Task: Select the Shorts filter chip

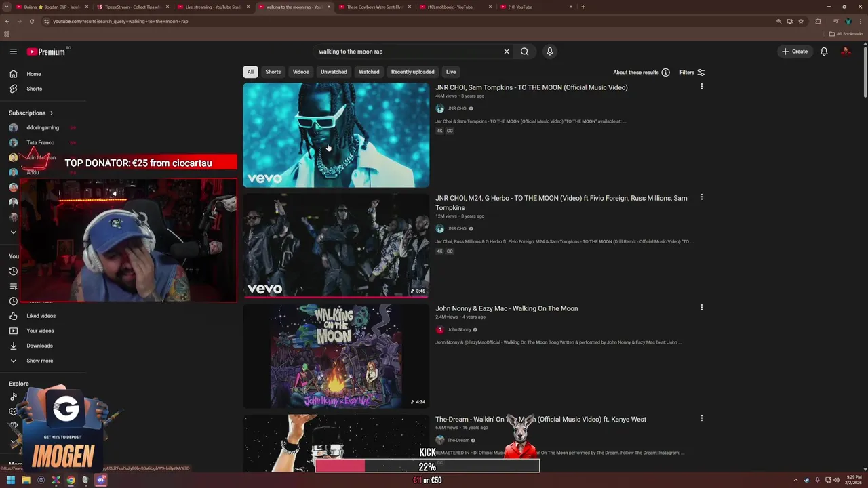Action: (x=273, y=72)
